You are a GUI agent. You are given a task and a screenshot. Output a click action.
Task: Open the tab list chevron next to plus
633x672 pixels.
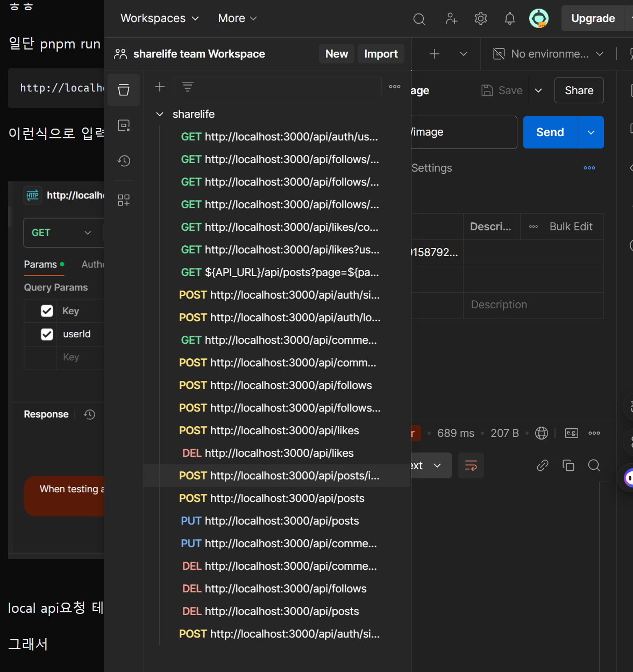click(464, 54)
